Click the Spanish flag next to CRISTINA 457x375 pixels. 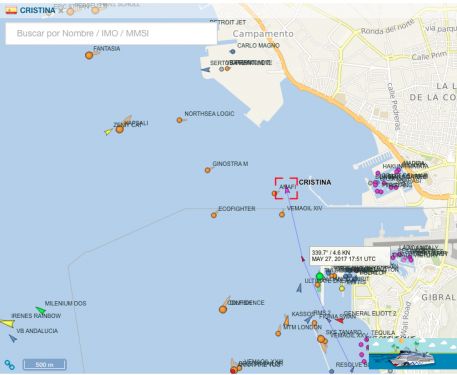(11, 10)
